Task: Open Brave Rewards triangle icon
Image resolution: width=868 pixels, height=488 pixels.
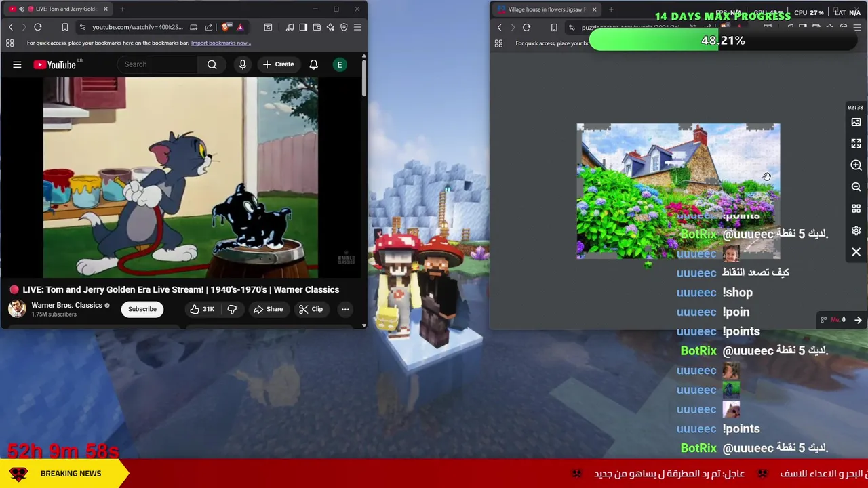Action: 240,27
